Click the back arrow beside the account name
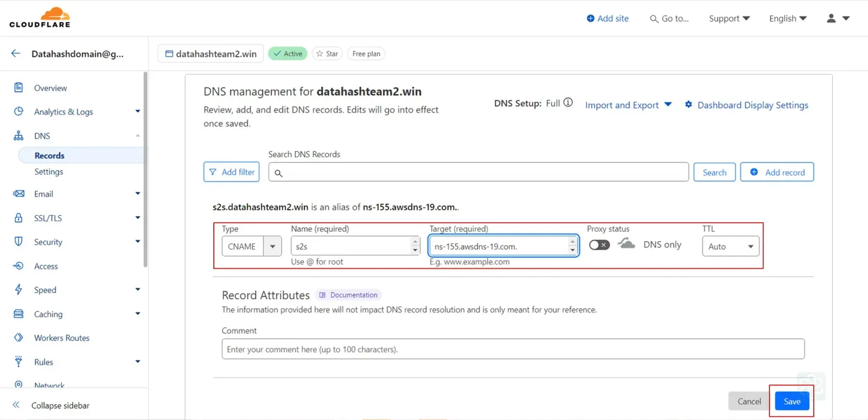The height and width of the screenshot is (420, 868). pos(16,53)
